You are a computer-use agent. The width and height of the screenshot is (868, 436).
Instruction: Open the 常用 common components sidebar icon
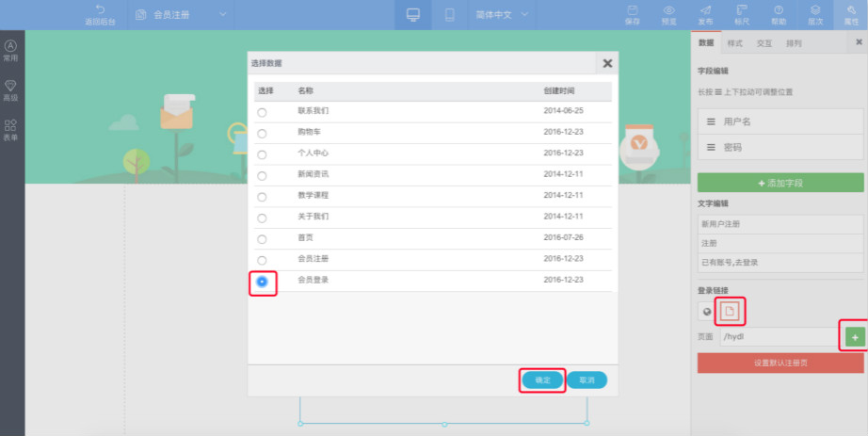(11, 46)
